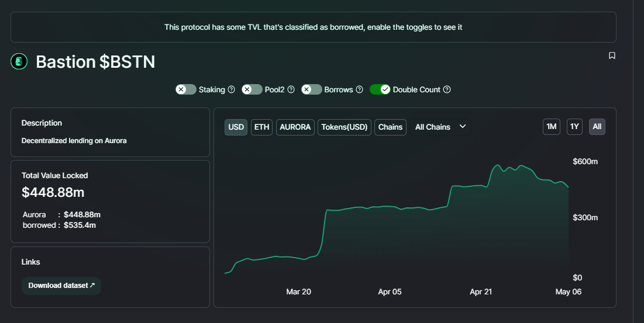Click the $448.88m Total Value Locked figure
This screenshot has width=644, height=323.
pyautogui.click(x=53, y=192)
